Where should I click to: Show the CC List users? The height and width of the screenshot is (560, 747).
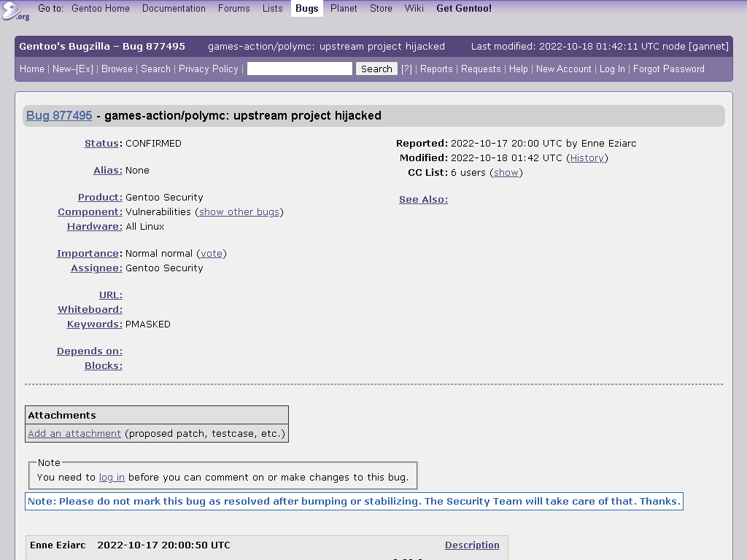506,172
